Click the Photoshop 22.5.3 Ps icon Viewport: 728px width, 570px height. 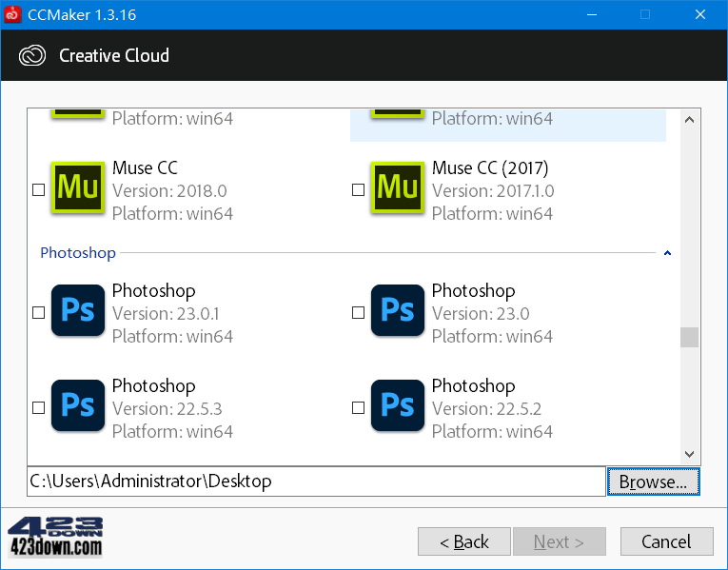(x=77, y=405)
